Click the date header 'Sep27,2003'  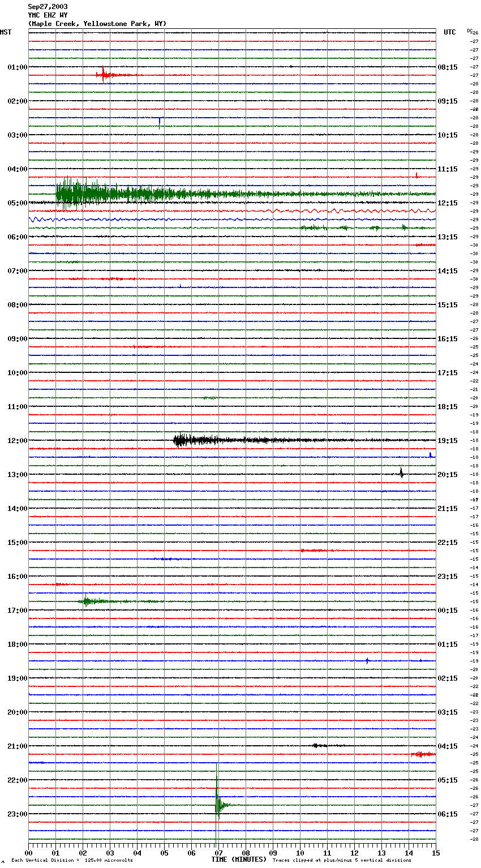pyautogui.click(x=48, y=7)
